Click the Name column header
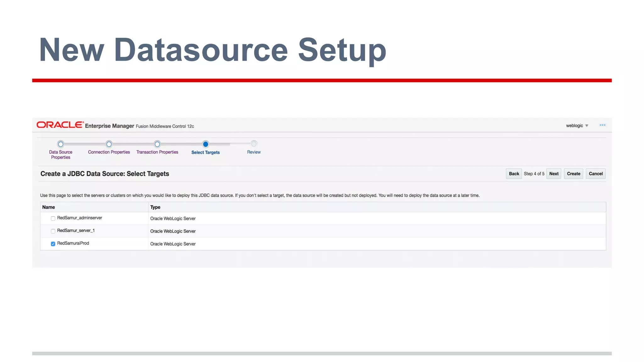 click(x=94, y=207)
